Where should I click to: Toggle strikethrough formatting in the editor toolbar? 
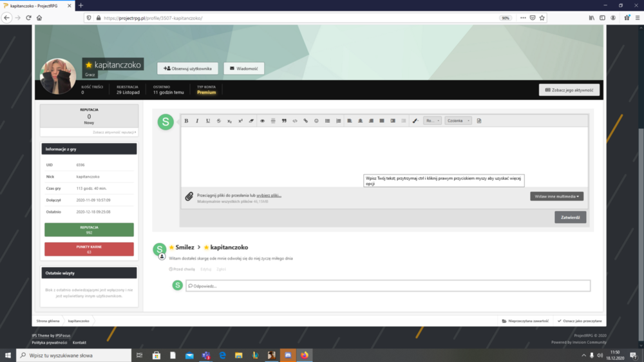[x=218, y=121]
